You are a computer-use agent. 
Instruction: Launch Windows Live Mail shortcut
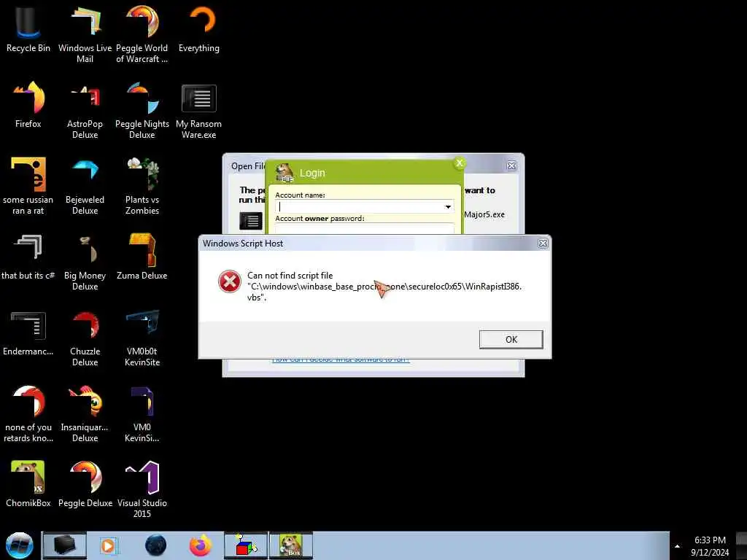coord(85,34)
